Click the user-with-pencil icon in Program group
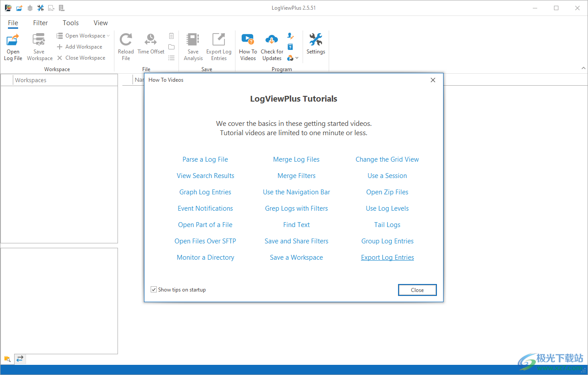Image resolution: width=588 pixels, height=375 pixels. point(290,36)
